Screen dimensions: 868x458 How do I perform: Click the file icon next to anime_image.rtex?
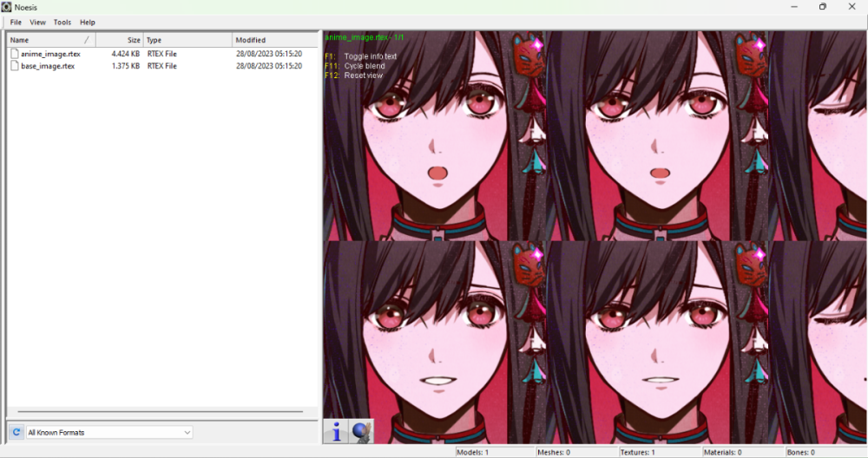(15, 54)
